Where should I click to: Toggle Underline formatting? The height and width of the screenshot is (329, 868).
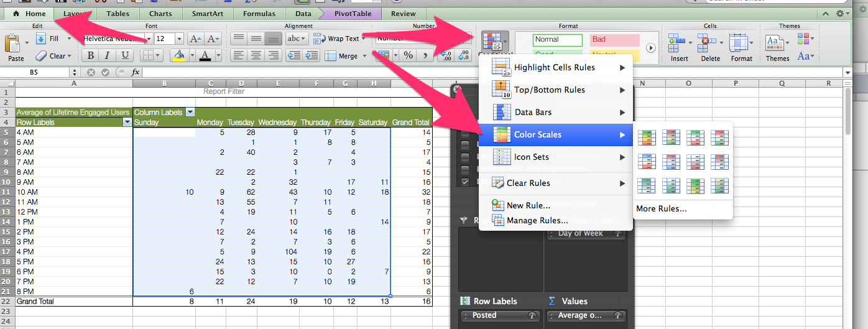coord(125,55)
